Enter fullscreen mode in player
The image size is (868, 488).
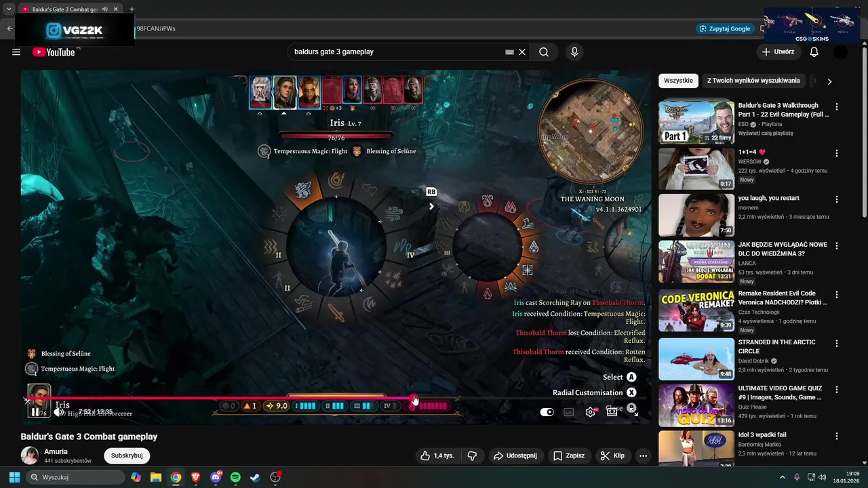[x=634, y=412]
